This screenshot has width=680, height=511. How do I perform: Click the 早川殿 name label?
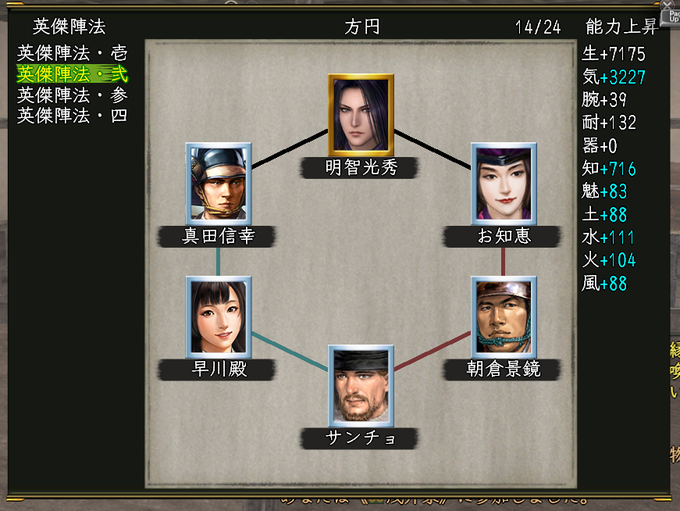tap(217, 370)
